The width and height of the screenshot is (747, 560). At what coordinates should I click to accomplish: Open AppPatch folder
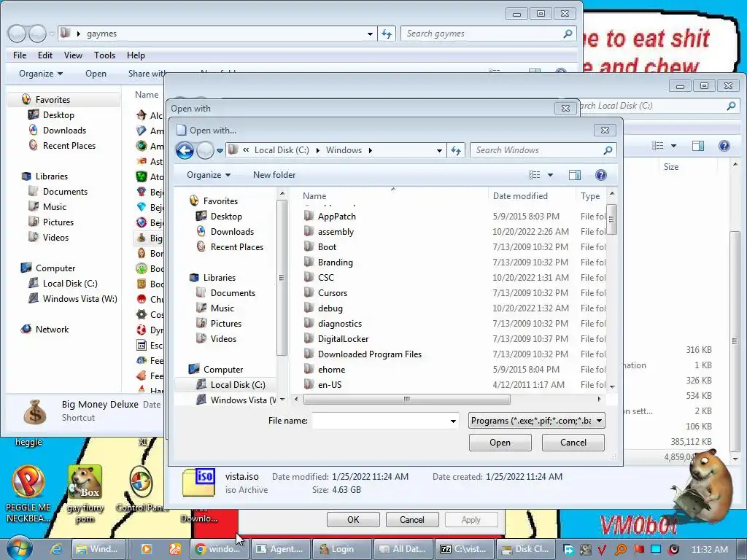click(x=336, y=216)
